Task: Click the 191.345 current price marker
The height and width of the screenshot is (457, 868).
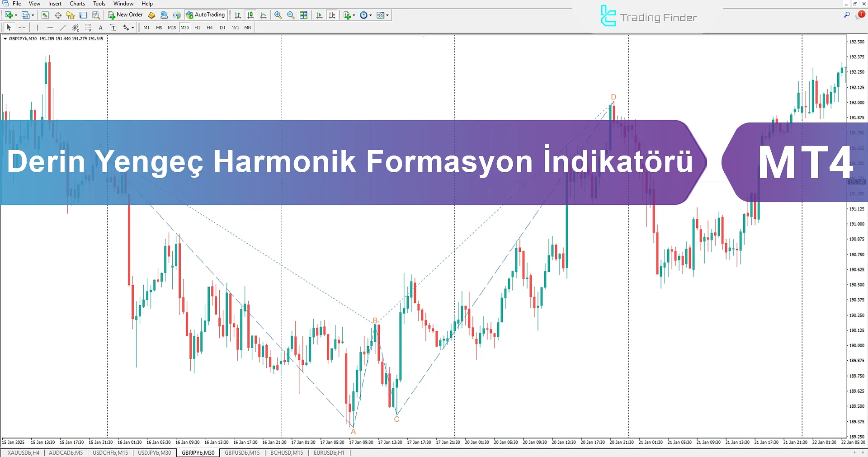Action: 857,182
